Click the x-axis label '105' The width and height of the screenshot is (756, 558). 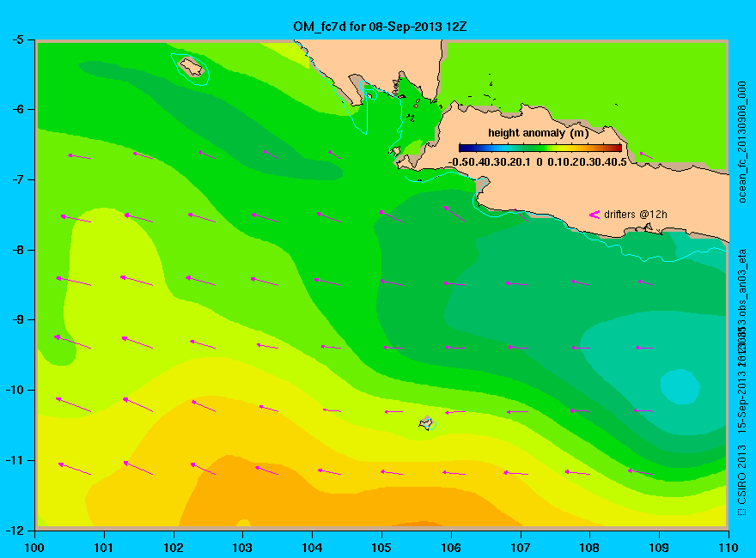[381, 548]
